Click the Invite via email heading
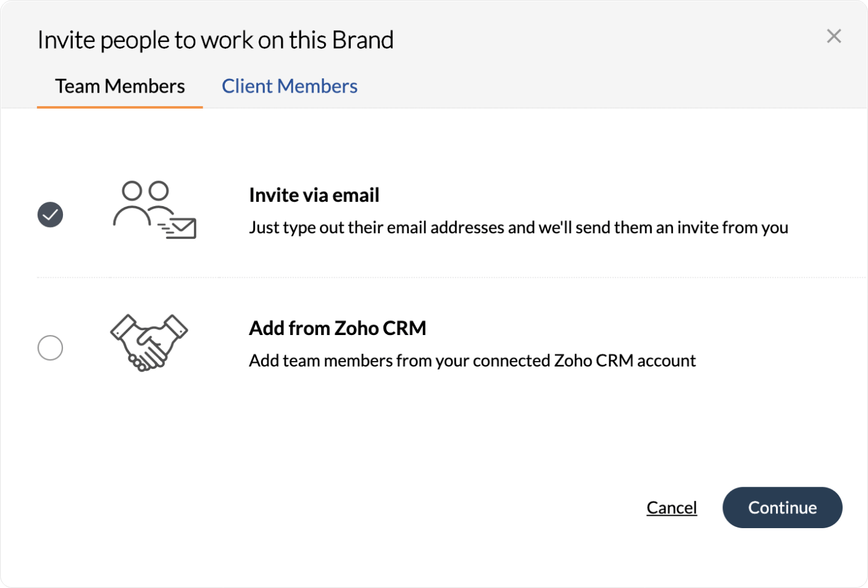The height and width of the screenshot is (588, 868). click(314, 195)
